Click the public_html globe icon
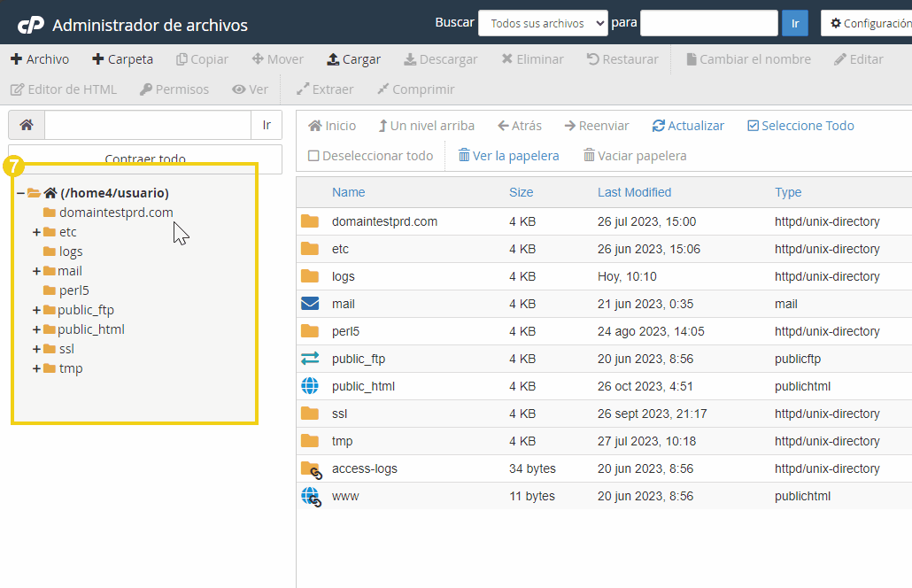Image resolution: width=912 pixels, height=588 pixels. [x=310, y=385]
